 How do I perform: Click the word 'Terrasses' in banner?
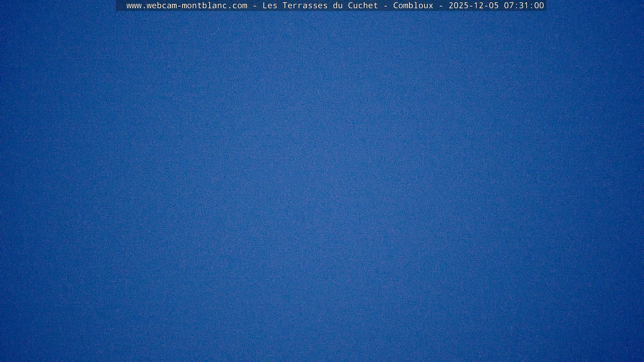(305, 6)
